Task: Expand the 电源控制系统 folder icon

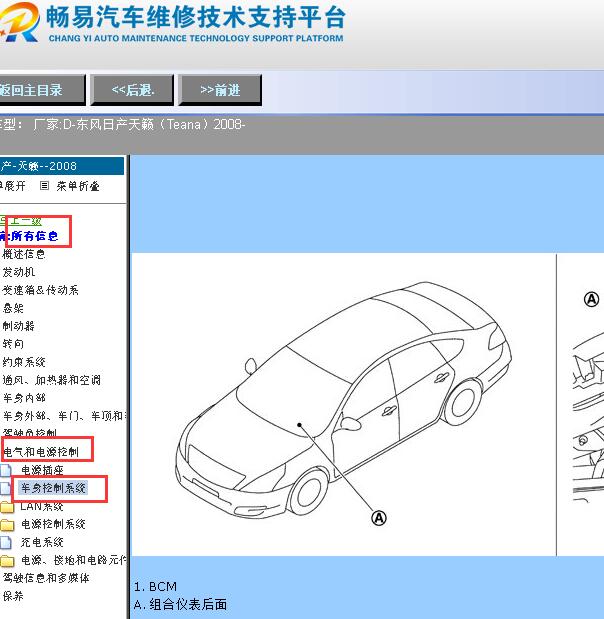Action: coord(7,525)
